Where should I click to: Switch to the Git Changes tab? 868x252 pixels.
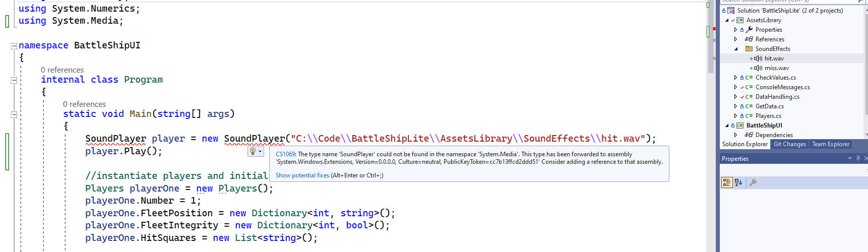point(790,144)
